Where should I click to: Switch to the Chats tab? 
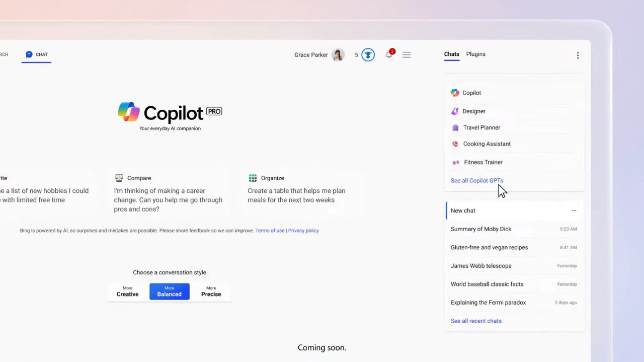point(451,54)
